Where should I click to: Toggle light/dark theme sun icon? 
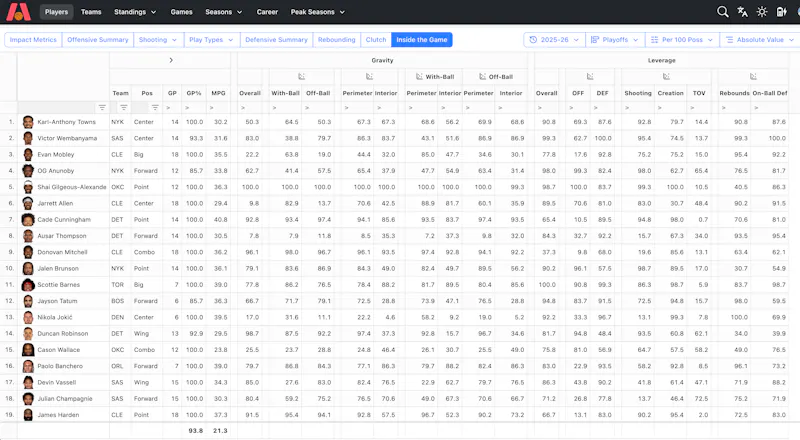762,12
